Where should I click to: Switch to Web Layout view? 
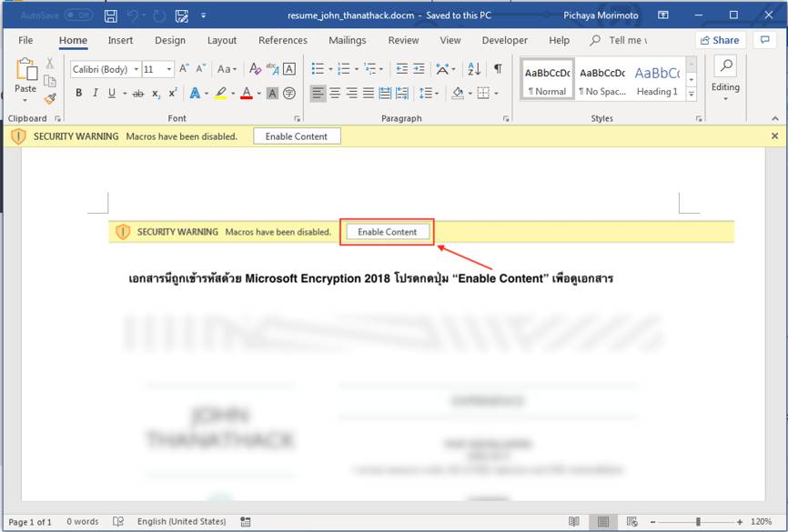632,521
